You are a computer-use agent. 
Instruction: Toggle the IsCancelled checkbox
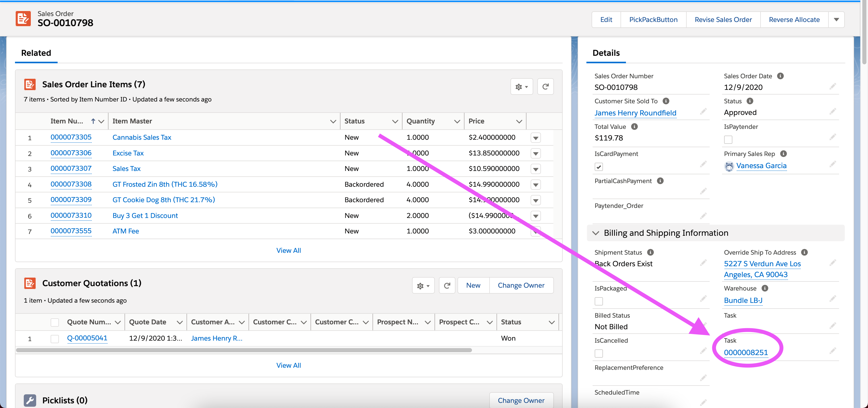click(x=599, y=354)
